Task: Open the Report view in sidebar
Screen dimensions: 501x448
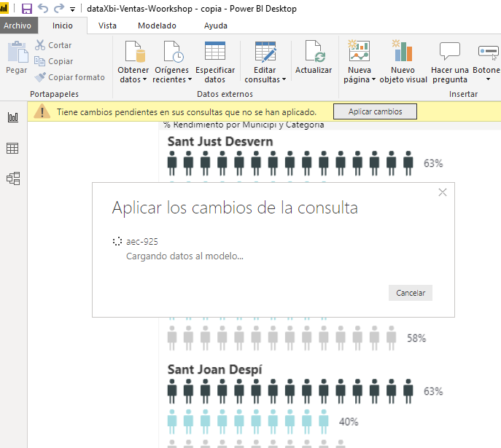Action: click(13, 117)
